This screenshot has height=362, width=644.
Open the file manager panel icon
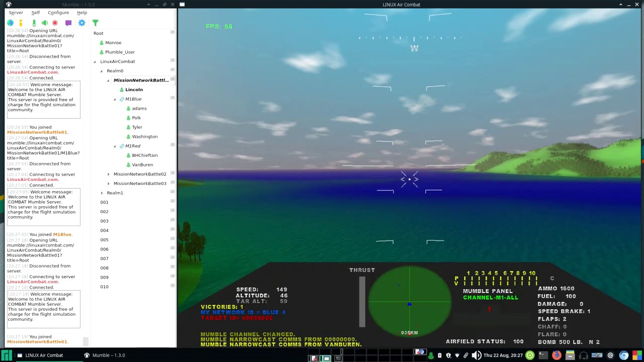(570, 355)
